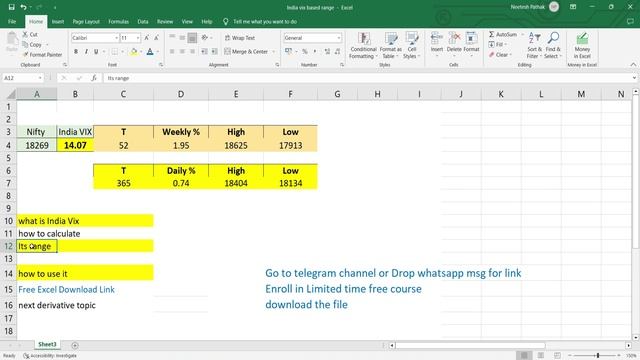Open Conditional Formatting menu
640x360 pixels.
point(363,46)
